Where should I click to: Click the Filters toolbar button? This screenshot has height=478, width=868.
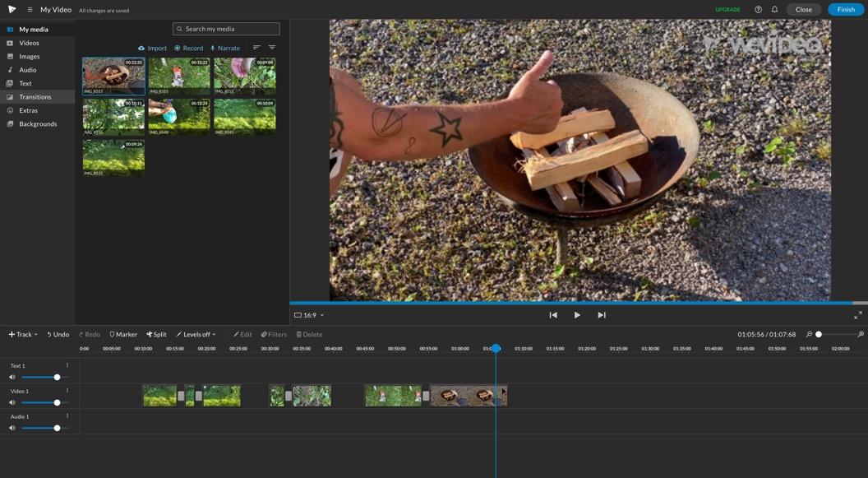pyautogui.click(x=274, y=334)
